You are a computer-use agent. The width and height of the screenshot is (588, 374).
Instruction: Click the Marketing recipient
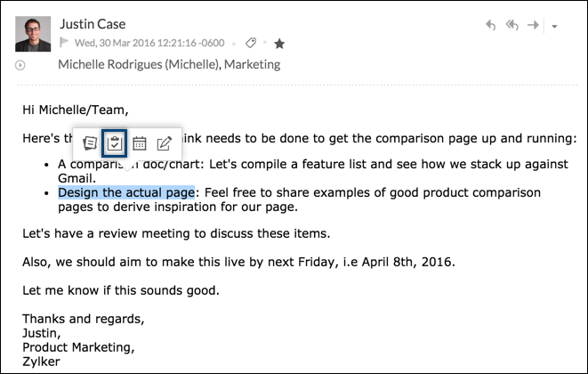click(x=255, y=64)
